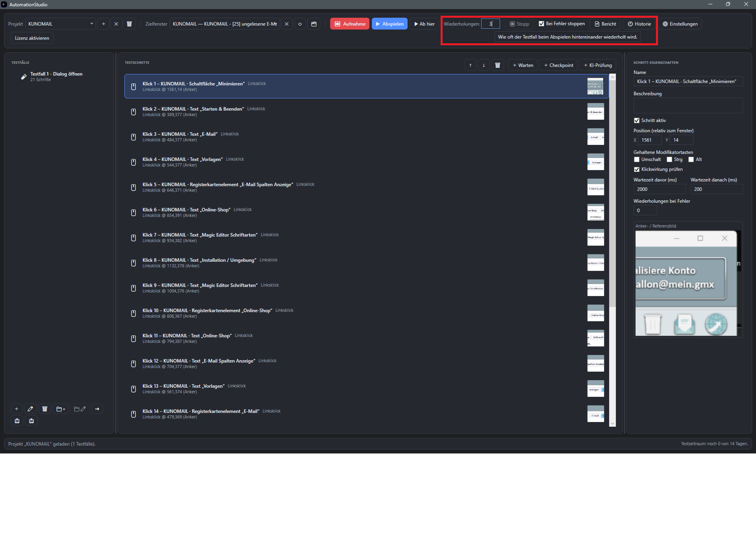Image resolution: width=756 pixels, height=544 pixels.
Task: Select step Klick 8 Installation / Umgebung
Action: coord(366,263)
